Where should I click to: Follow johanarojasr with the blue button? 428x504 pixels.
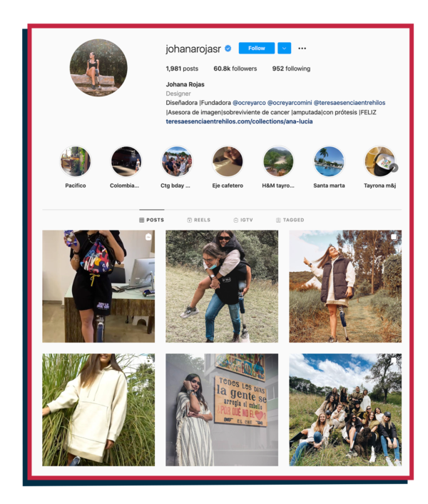pyautogui.click(x=257, y=49)
